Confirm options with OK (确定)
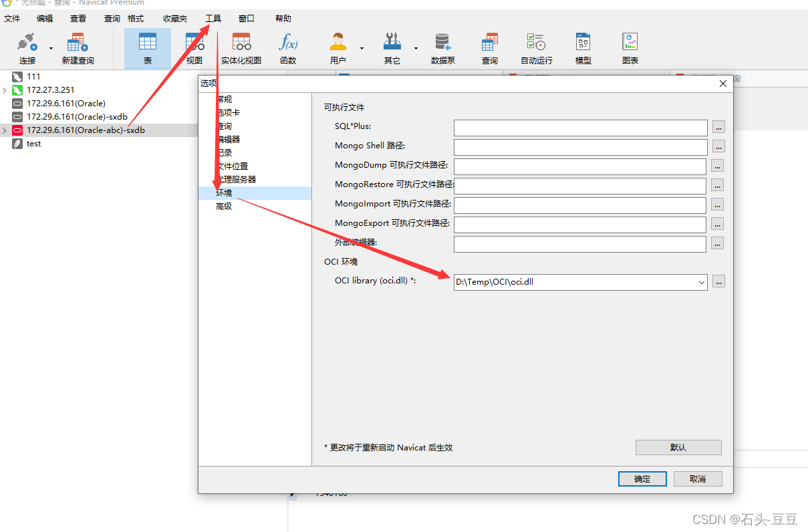This screenshot has height=532, width=808. point(642,479)
